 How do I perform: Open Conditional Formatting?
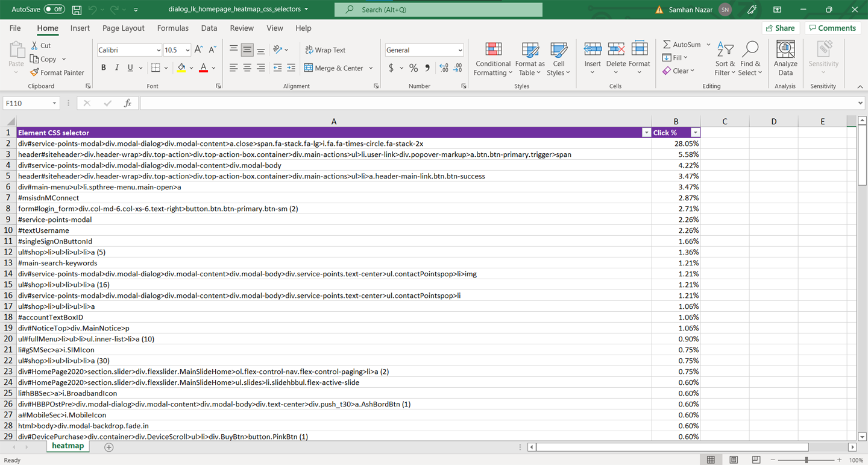click(493, 59)
